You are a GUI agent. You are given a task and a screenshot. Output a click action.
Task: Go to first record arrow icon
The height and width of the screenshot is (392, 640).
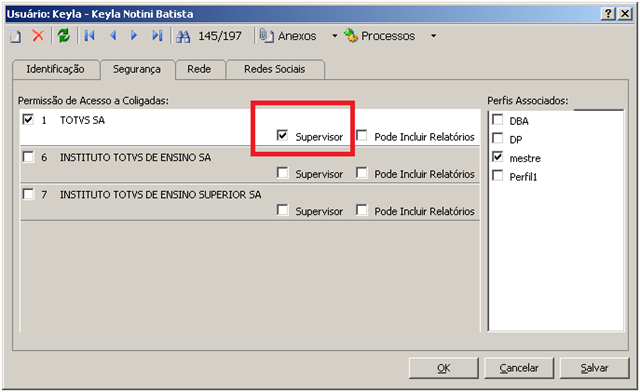(89, 36)
